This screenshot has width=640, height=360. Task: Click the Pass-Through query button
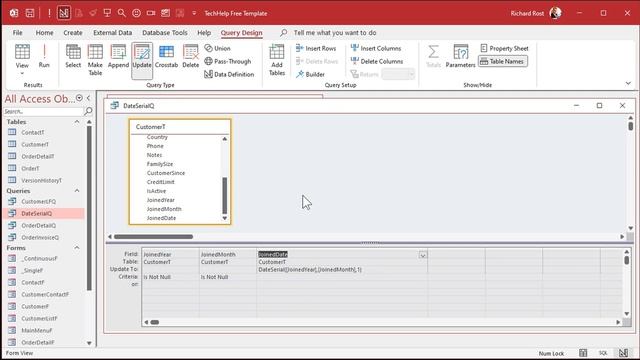coord(228,61)
